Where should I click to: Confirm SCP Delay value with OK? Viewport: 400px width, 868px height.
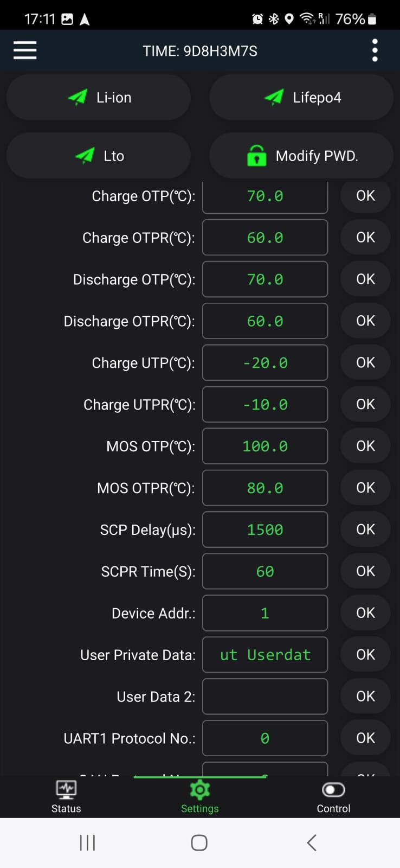(x=365, y=529)
